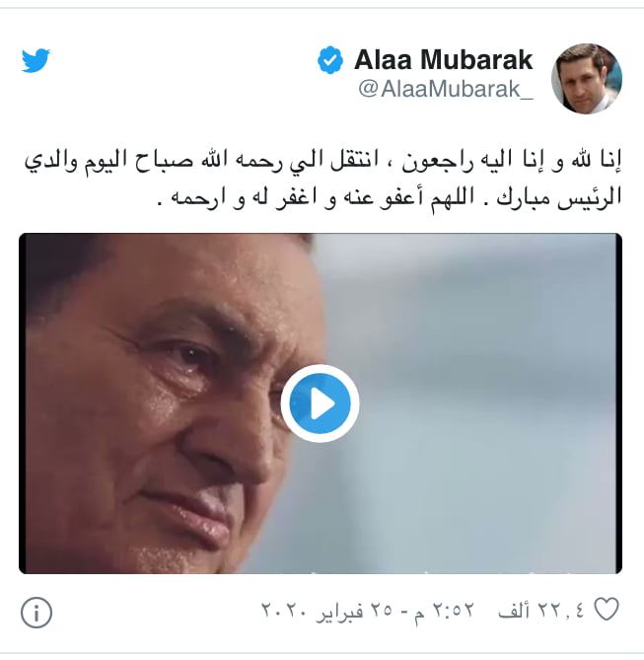
Task: Click the Twitter bird logo
Action: (x=36, y=60)
